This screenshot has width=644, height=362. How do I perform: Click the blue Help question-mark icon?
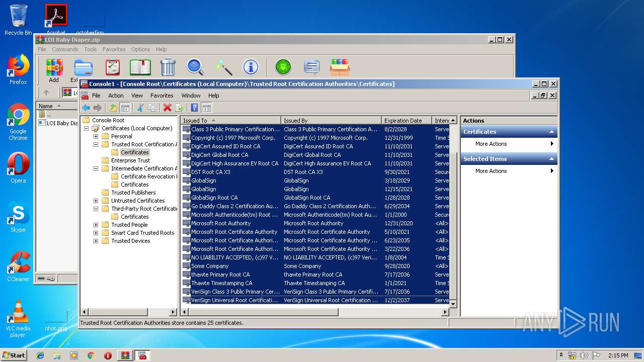(194, 108)
